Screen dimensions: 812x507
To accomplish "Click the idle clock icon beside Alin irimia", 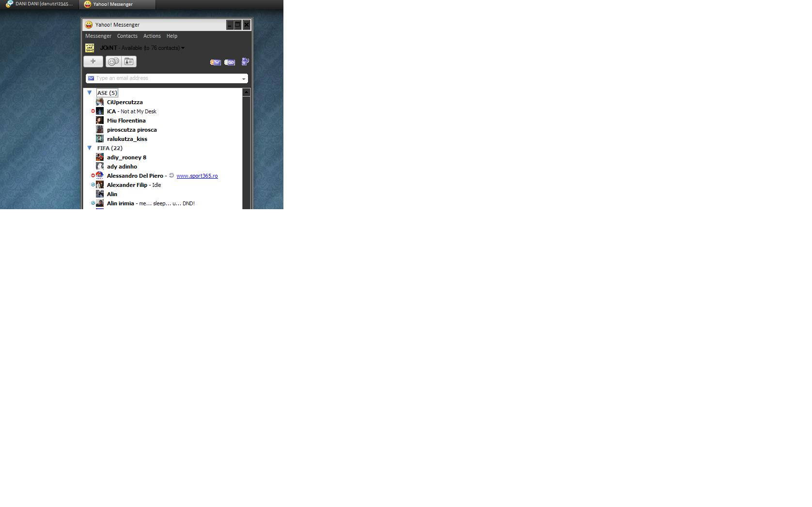I will tap(93, 203).
